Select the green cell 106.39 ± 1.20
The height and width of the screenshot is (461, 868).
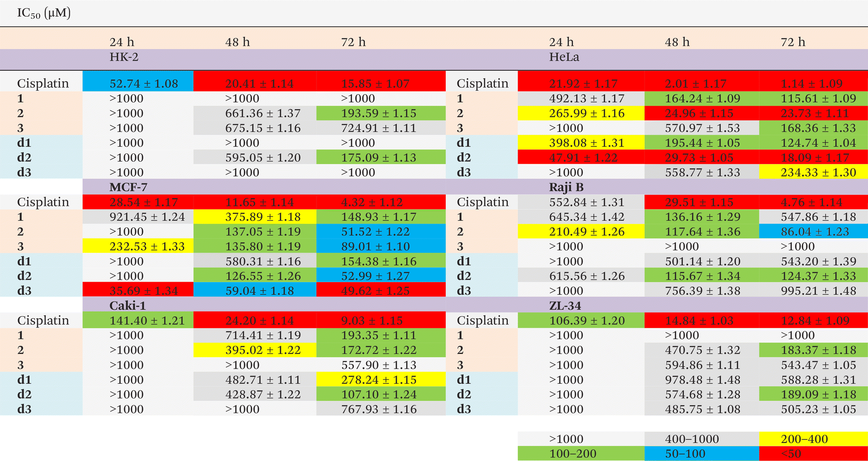pos(581,320)
